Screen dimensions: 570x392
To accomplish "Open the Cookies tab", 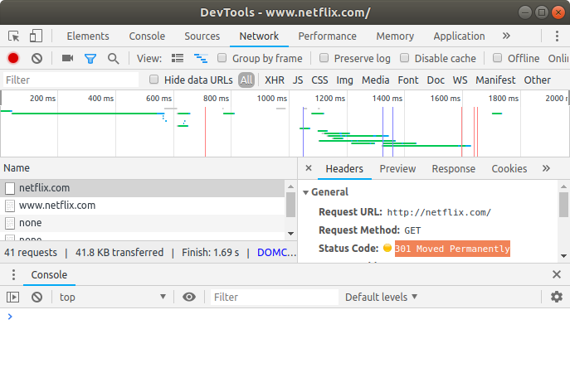I will click(x=509, y=169).
